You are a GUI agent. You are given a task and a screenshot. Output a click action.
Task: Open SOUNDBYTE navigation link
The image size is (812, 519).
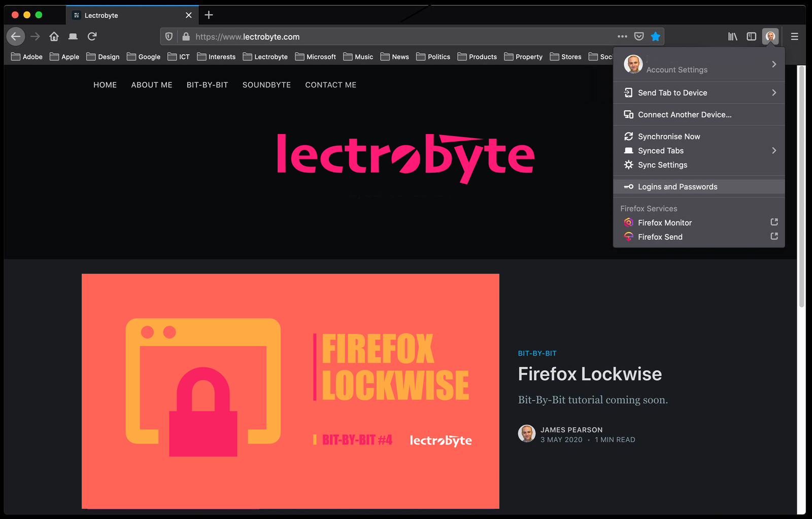(x=266, y=85)
